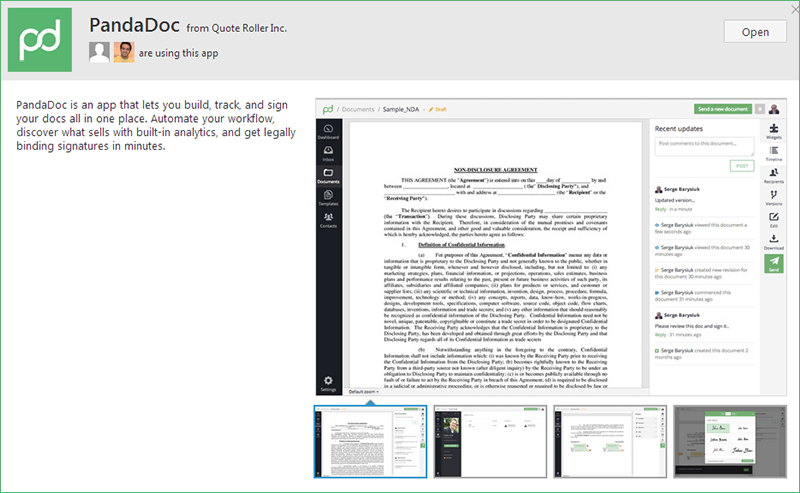Click the gray square beside Send a new document
This screenshot has height=493, width=800.
[x=760, y=109]
